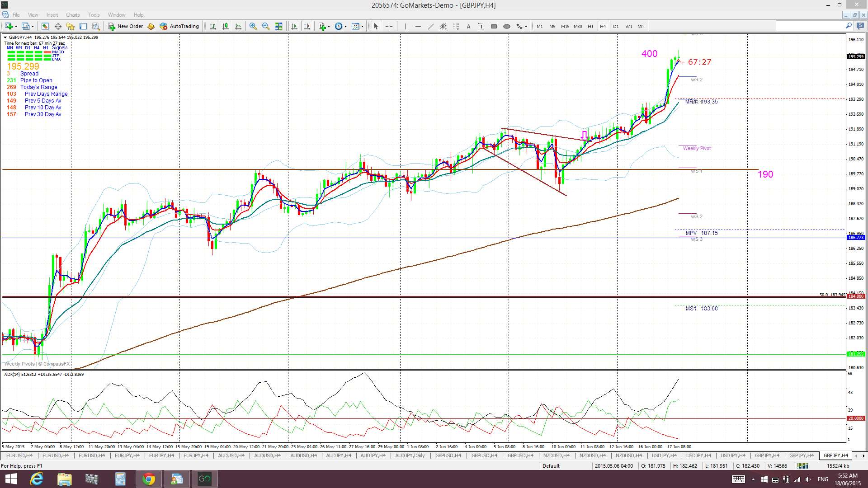Open Calculator from taskbar
The image size is (868, 488).
(120, 479)
